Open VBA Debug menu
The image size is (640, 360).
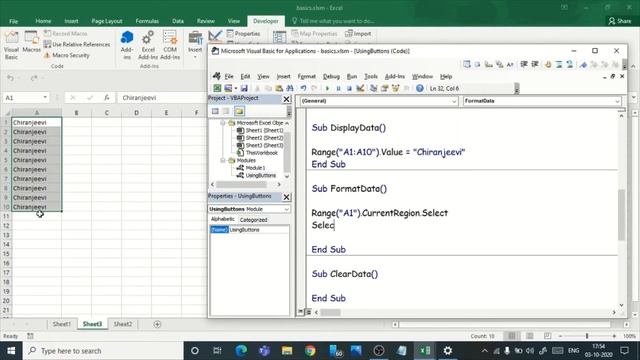[331, 76]
